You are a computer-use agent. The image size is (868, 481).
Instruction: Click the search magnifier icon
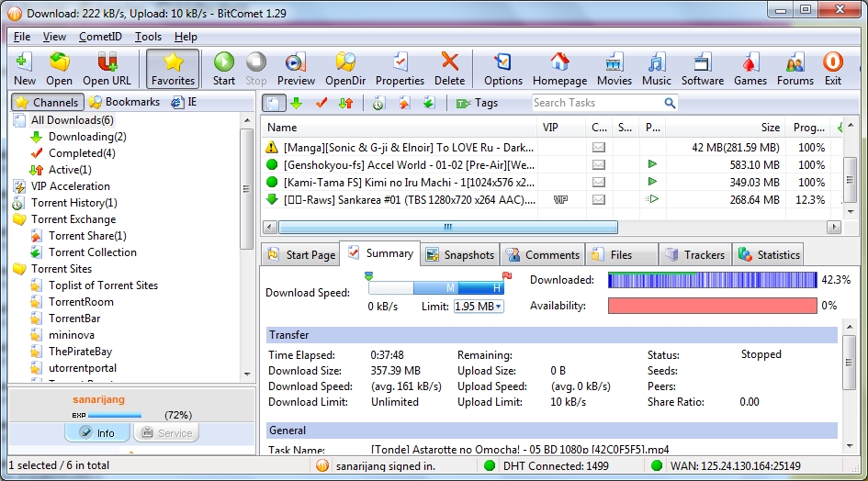[670, 103]
